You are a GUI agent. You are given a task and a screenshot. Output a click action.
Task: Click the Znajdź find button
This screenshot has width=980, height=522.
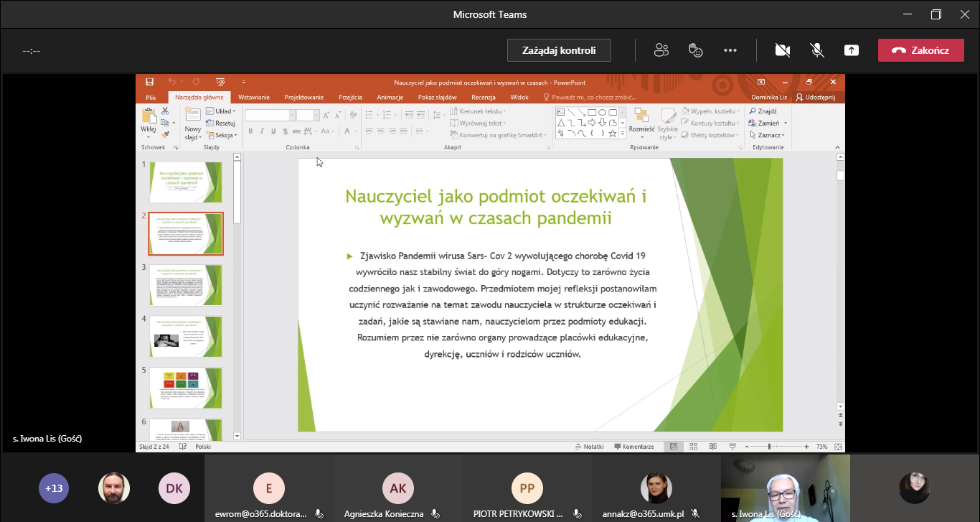(763, 111)
